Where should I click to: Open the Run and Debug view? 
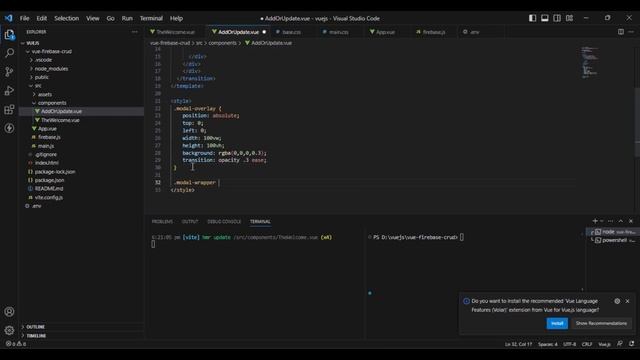tap(9, 91)
